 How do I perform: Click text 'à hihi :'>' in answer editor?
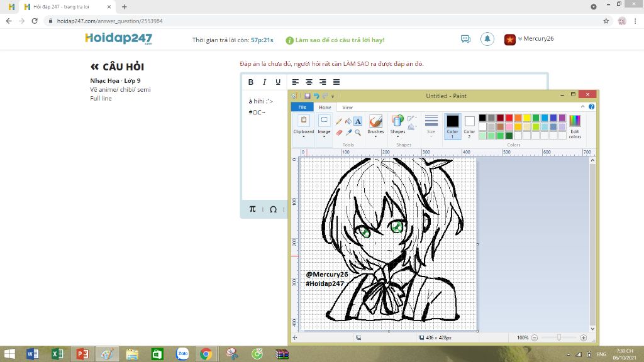pos(260,101)
